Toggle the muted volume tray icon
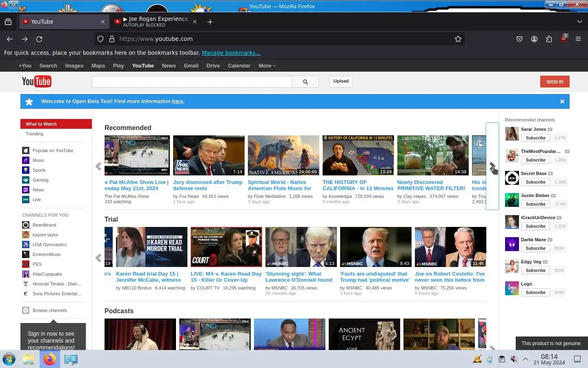The height and width of the screenshot is (368, 588). [514, 359]
